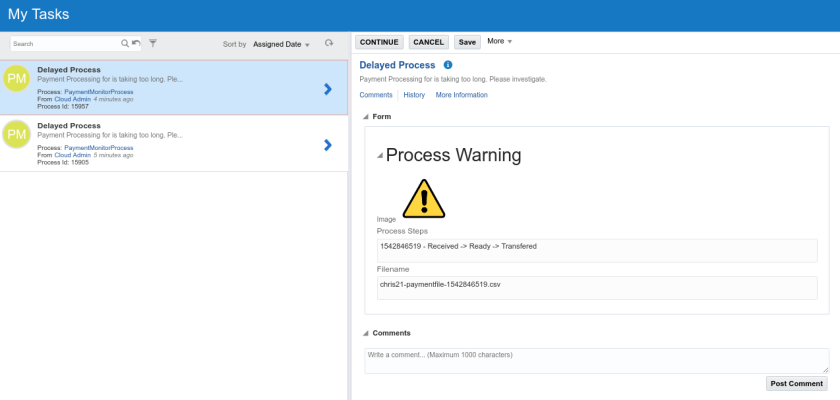The image size is (840, 400).
Task: Refresh the task list
Action: point(329,44)
